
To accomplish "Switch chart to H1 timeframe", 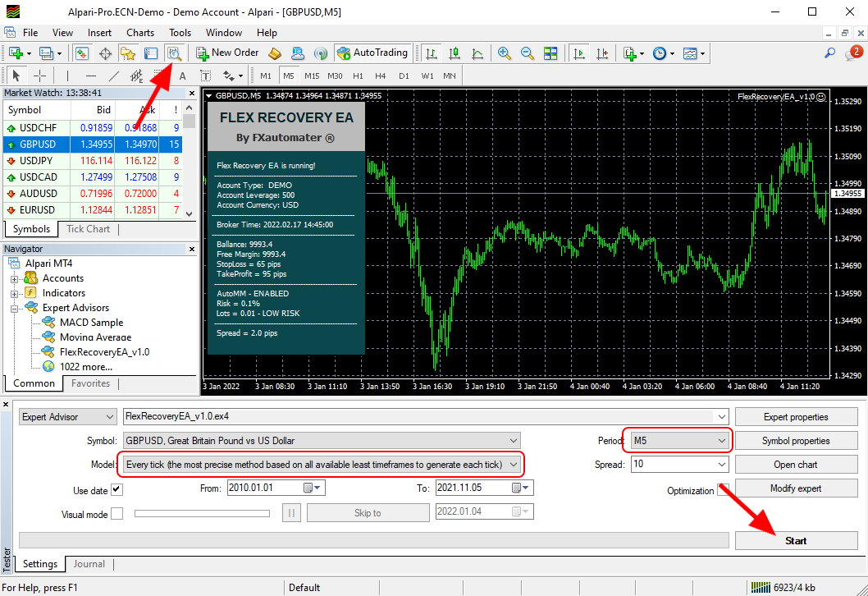I will 359,76.
